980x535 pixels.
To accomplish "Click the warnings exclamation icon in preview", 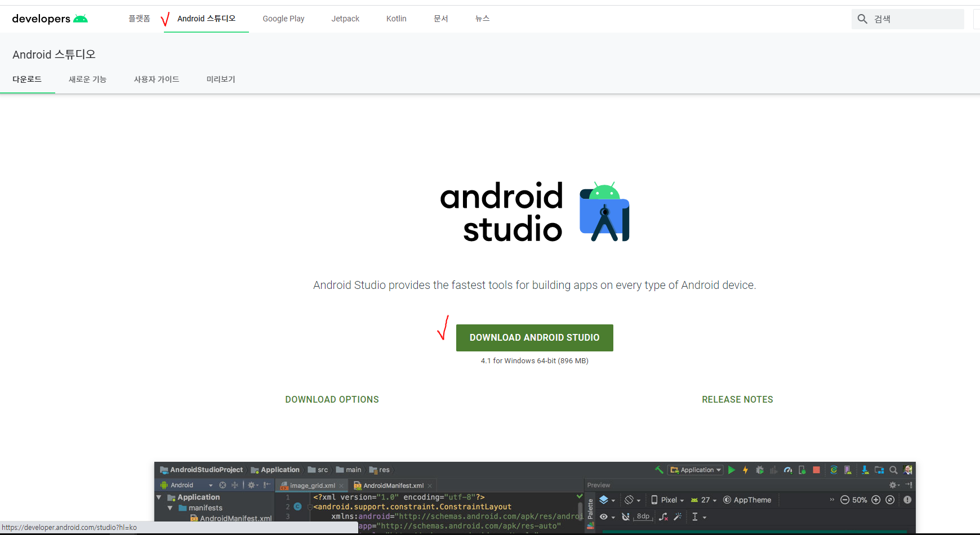I will coord(907,500).
